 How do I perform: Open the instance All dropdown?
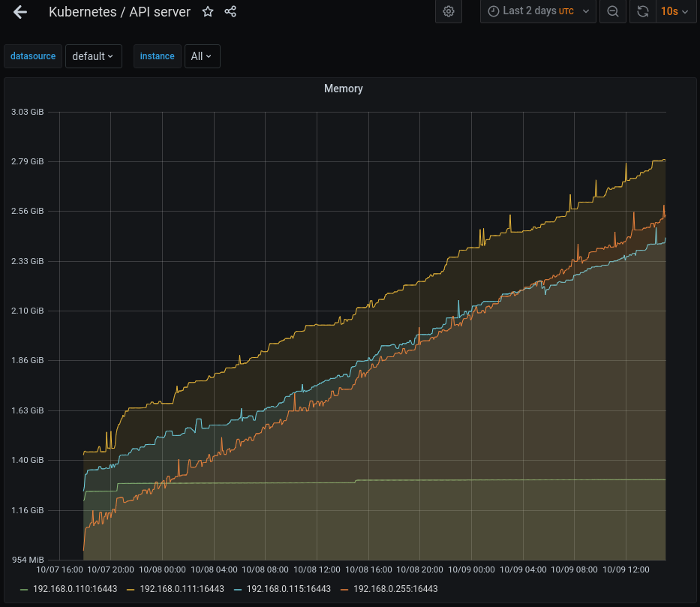(x=202, y=56)
